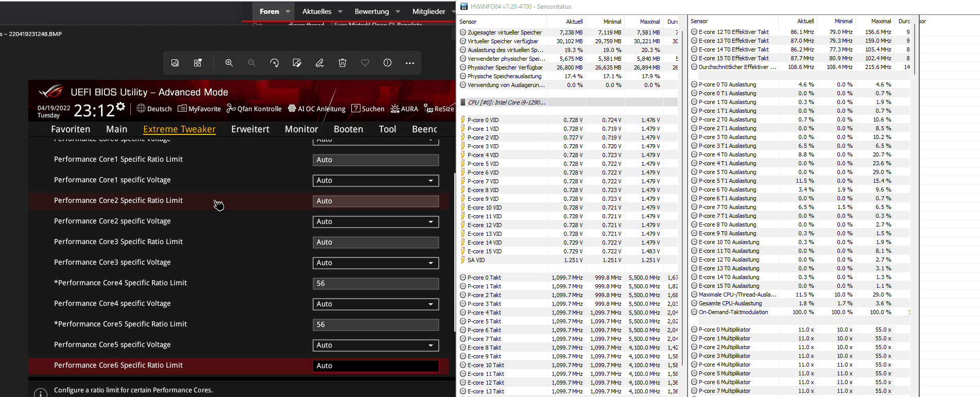Toggle AURA lighting icon in BIOS

pos(395,108)
